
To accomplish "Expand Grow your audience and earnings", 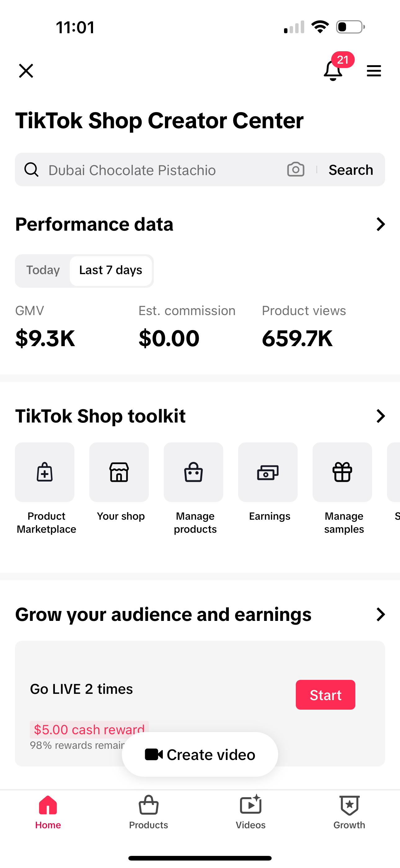I will [380, 614].
